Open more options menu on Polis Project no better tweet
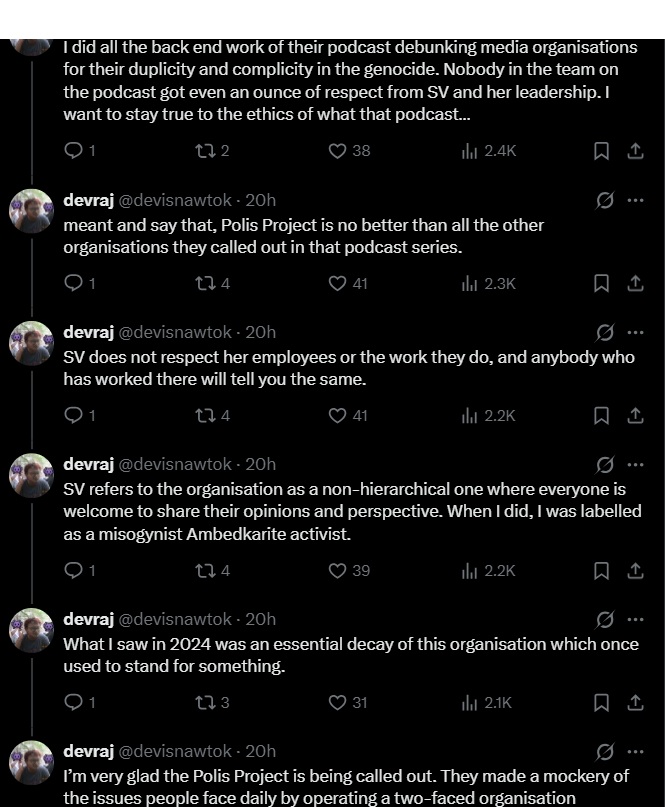Image resolution: width=665 pixels, height=807 pixels. pos(636,200)
